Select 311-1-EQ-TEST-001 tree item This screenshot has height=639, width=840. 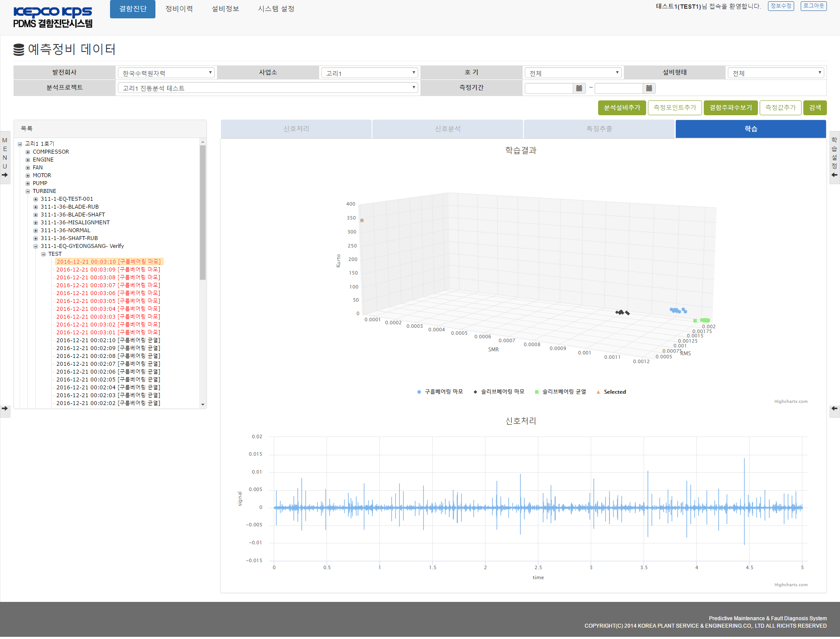click(67, 199)
